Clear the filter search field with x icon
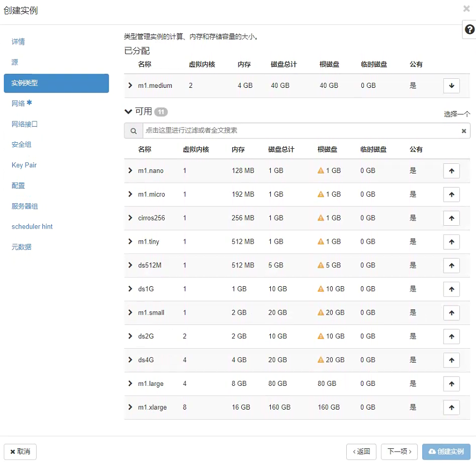The width and height of the screenshot is (476, 464). point(464,131)
